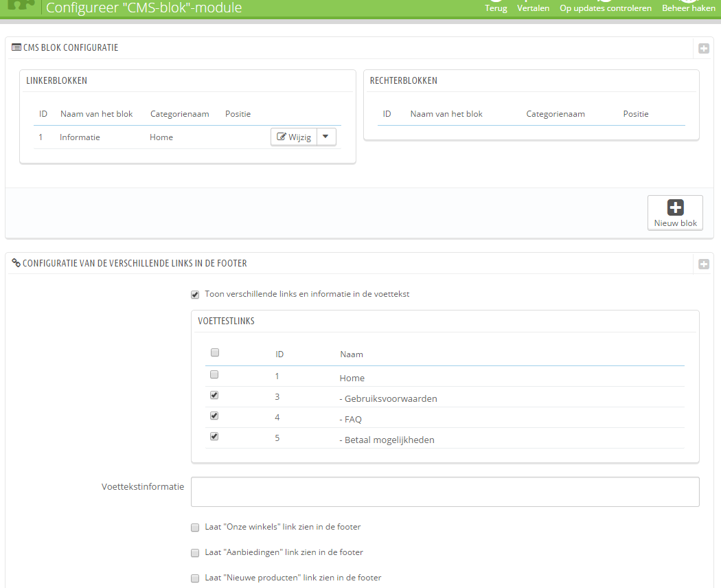
Task: Click the Positie column header in Linkerblokken
Action: [238, 113]
